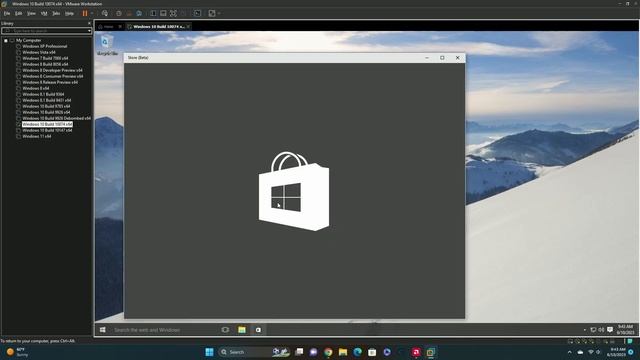Maximize the Store (Beta) window
Image resolution: width=640 pixels, height=360 pixels.
[x=442, y=58]
